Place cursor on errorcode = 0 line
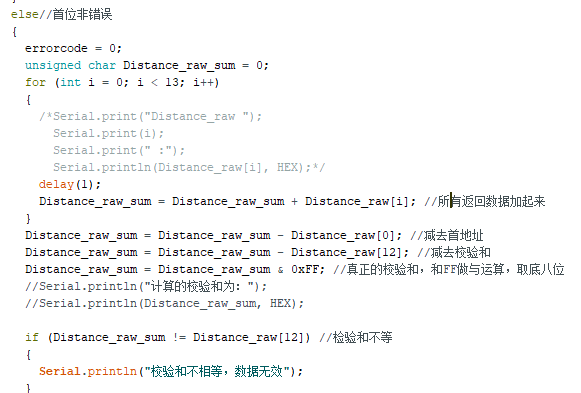This screenshot has width=581, height=393. coord(73,49)
